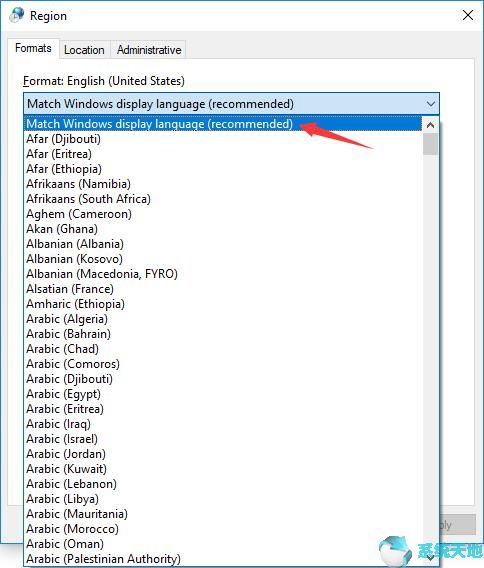This screenshot has height=568, width=484.
Task: Select Afrikaans (Namibia) from list
Action: tap(223, 184)
